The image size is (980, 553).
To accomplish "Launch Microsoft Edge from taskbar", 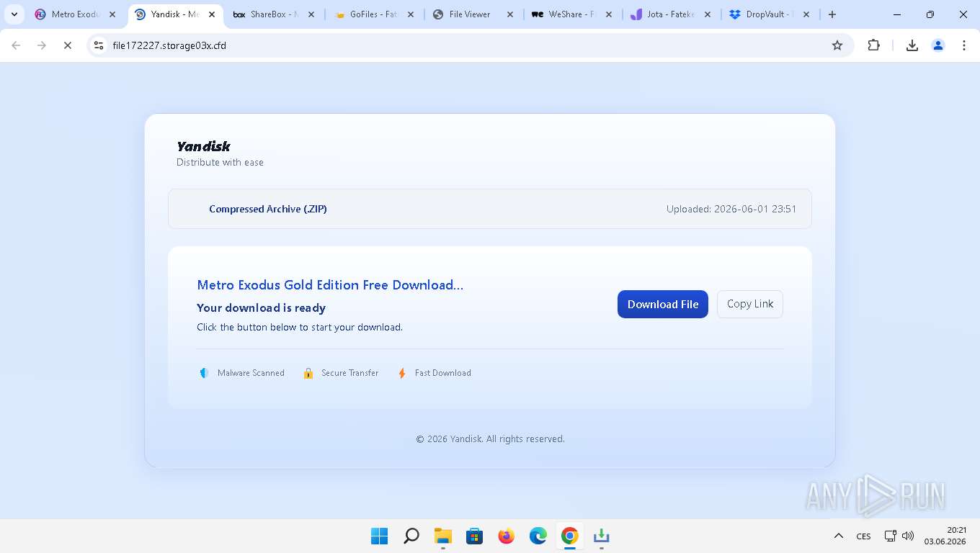I will coord(538,536).
